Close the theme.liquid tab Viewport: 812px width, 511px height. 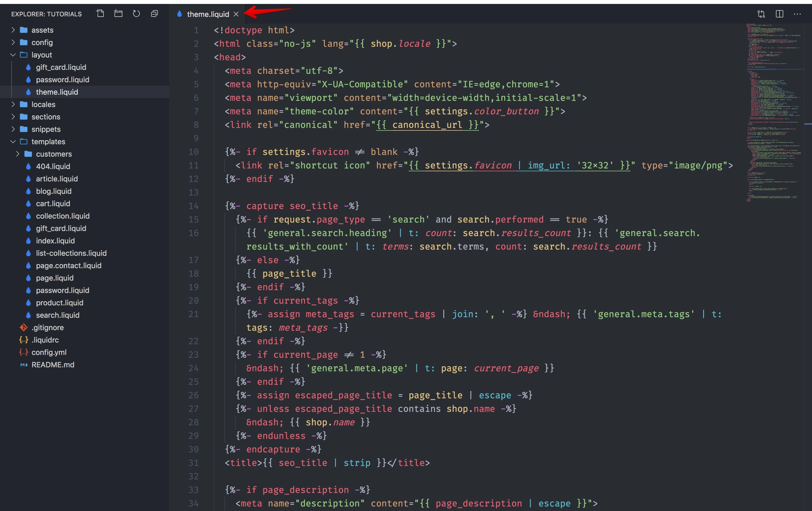[236, 14]
